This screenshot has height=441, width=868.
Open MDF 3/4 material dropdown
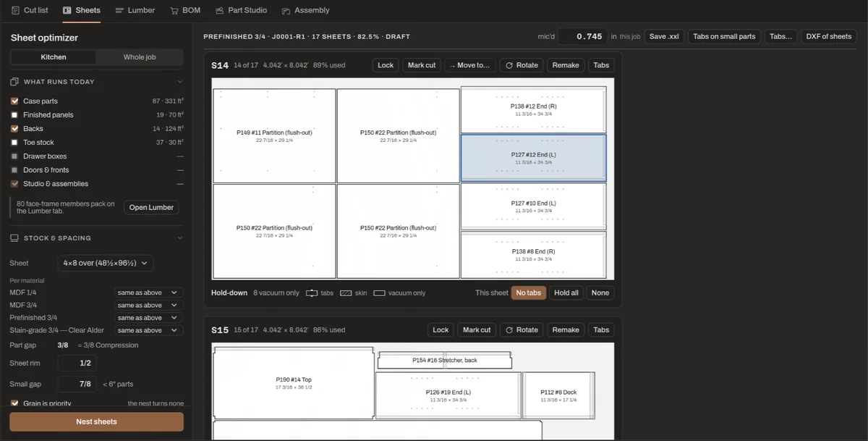point(148,306)
